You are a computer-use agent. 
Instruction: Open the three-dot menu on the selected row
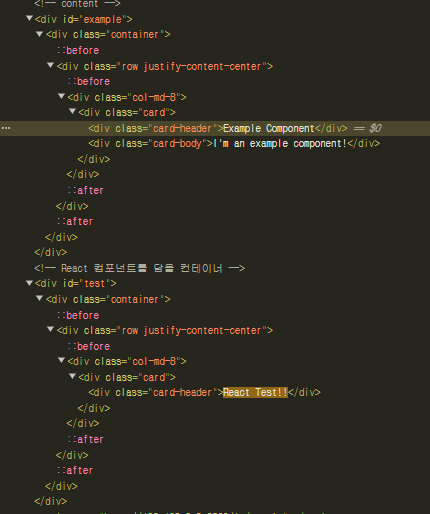(6, 128)
